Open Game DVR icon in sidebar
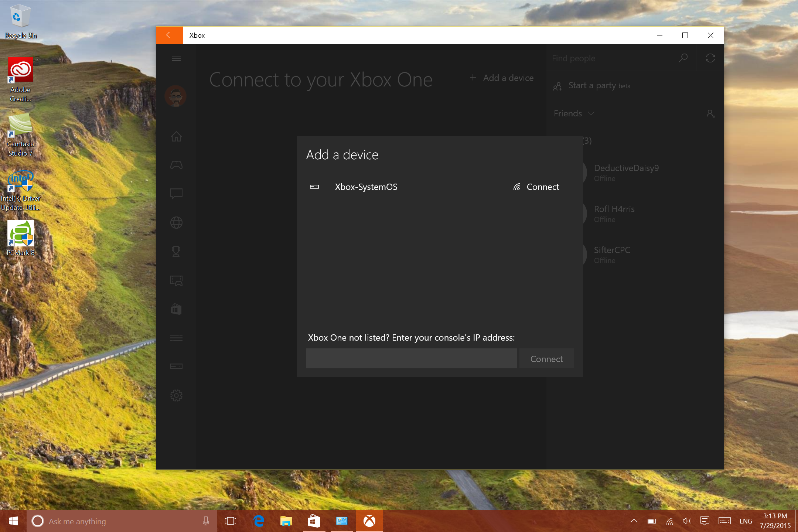 click(x=176, y=280)
